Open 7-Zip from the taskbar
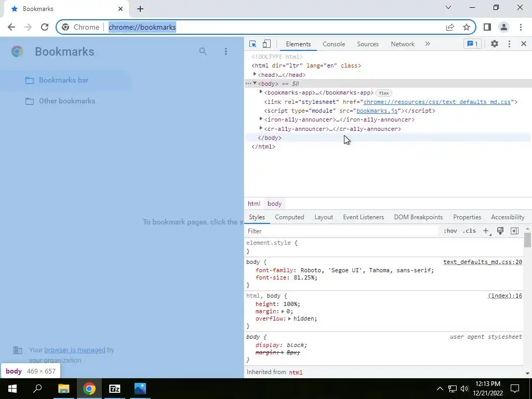Viewport: 532px width, 399px height. coord(115,389)
